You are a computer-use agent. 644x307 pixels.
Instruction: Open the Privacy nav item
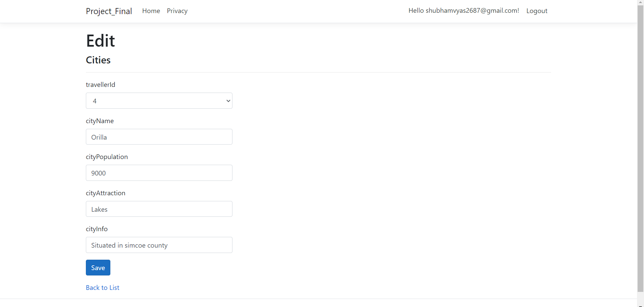point(177,11)
